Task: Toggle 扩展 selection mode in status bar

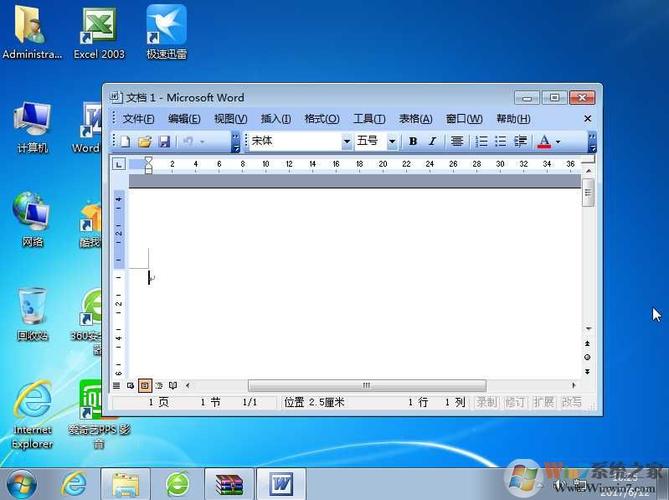Action: (543, 402)
